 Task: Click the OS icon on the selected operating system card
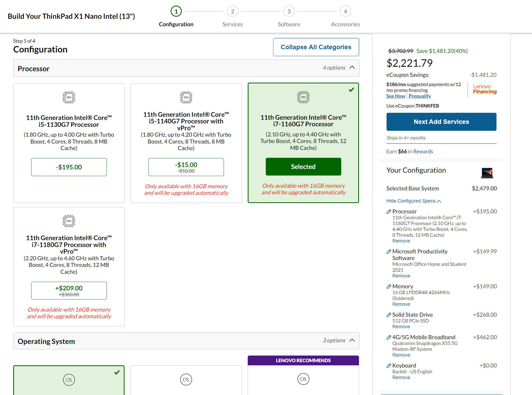click(69, 380)
